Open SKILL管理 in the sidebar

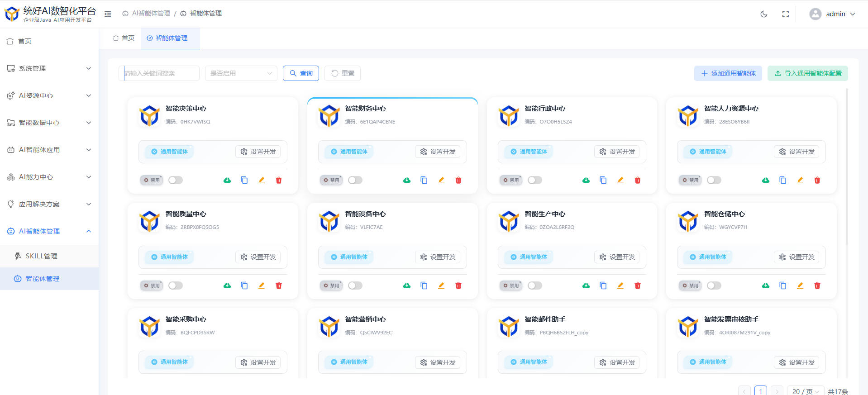49,256
